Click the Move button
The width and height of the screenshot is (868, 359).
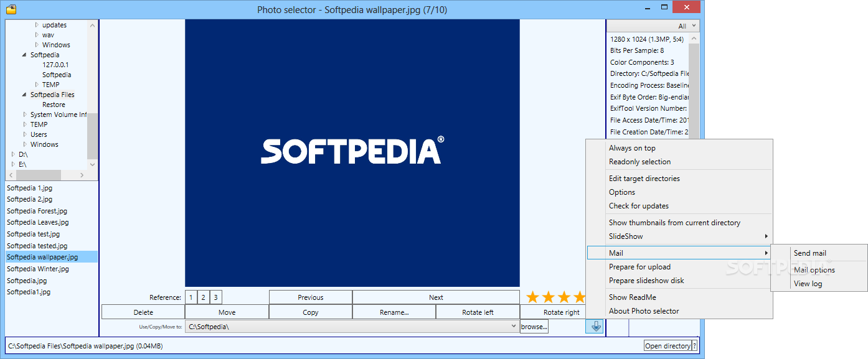pyautogui.click(x=227, y=312)
